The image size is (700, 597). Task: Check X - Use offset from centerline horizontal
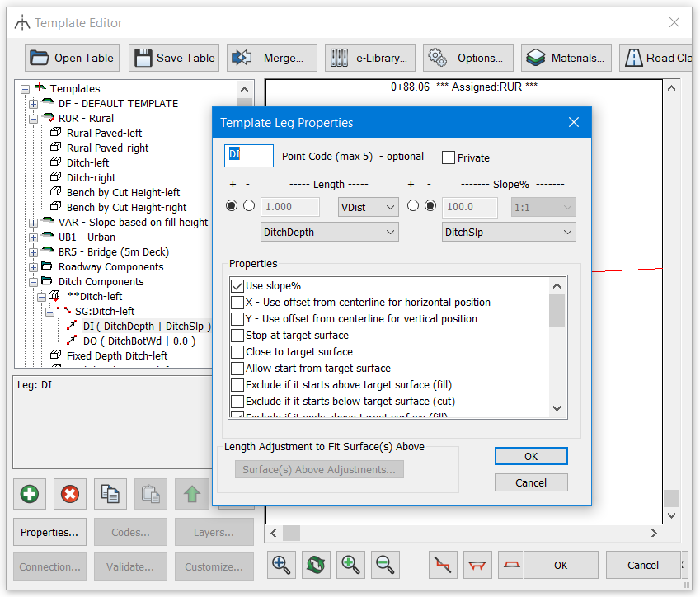237,303
